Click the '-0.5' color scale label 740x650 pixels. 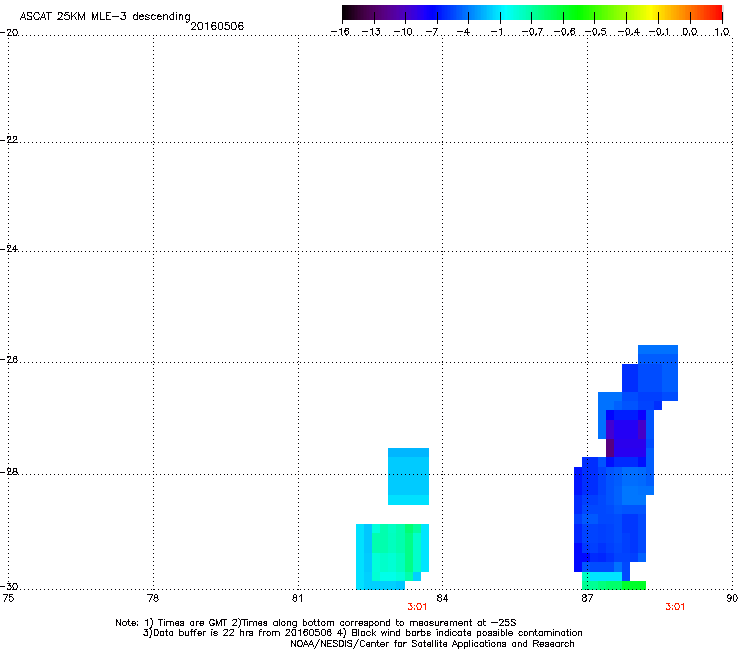point(596,32)
